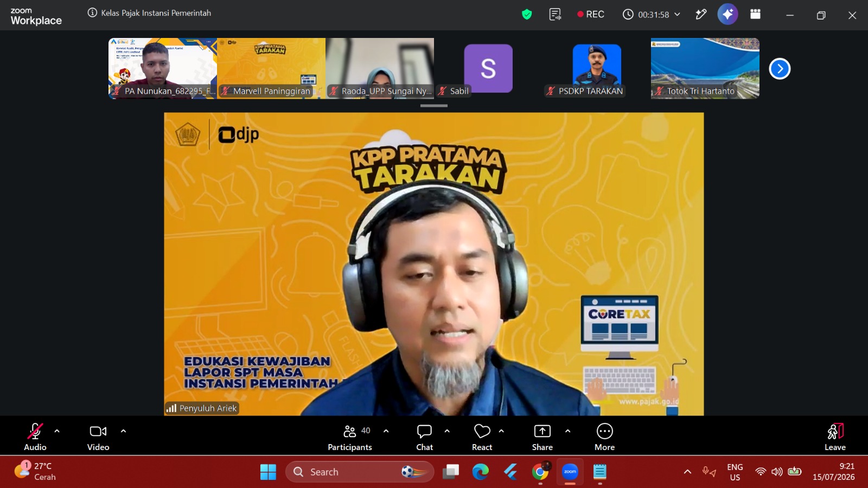This screenshot has height=488, width=868.
Task: Select the Totok Tri Hartanto thumbnail
Action: coord(705,68)
